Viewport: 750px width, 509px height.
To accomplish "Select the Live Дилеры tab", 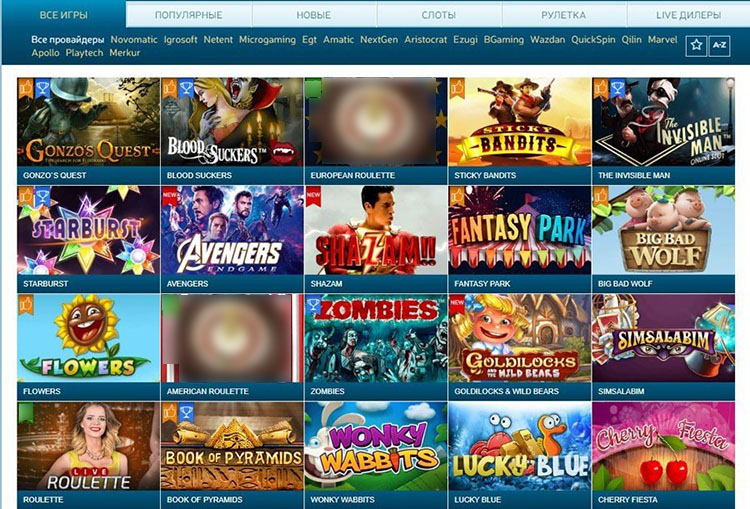I will 688,15.
